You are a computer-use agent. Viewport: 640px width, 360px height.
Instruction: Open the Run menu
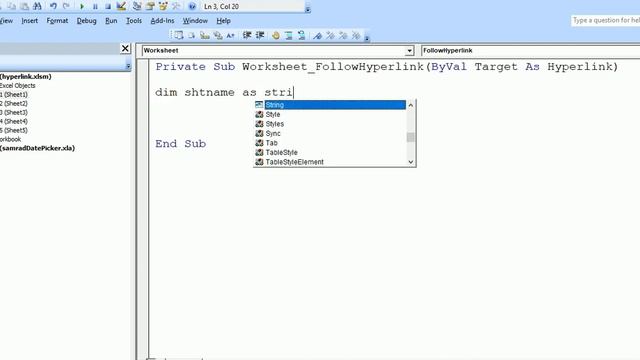111,20
